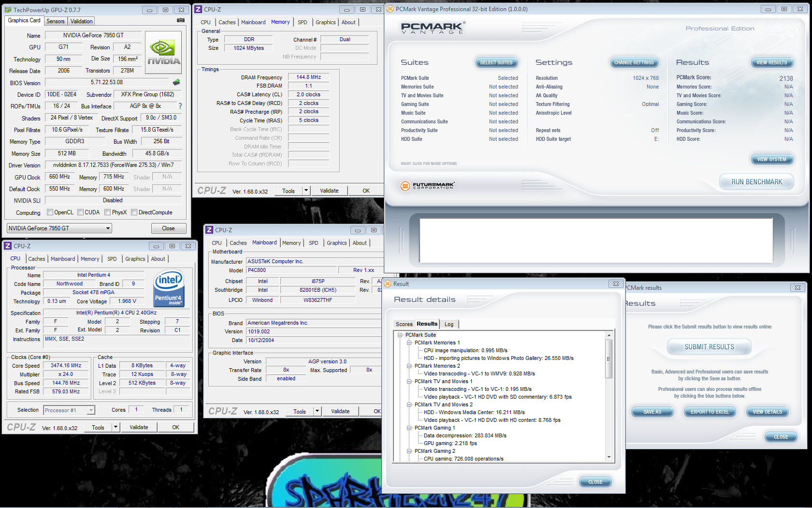Click the SUBMIT RESULTS button
This screenshot has height=508, width=812.
(x=709, y=347)
